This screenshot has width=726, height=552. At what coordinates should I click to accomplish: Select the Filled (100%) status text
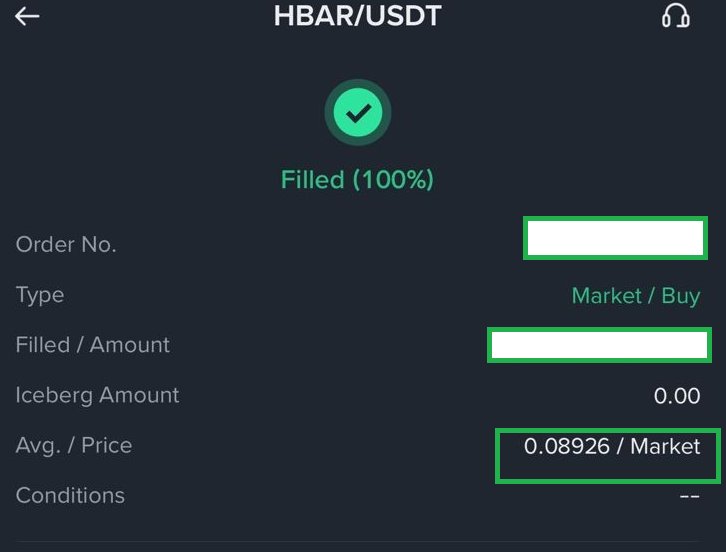point(357,180)
